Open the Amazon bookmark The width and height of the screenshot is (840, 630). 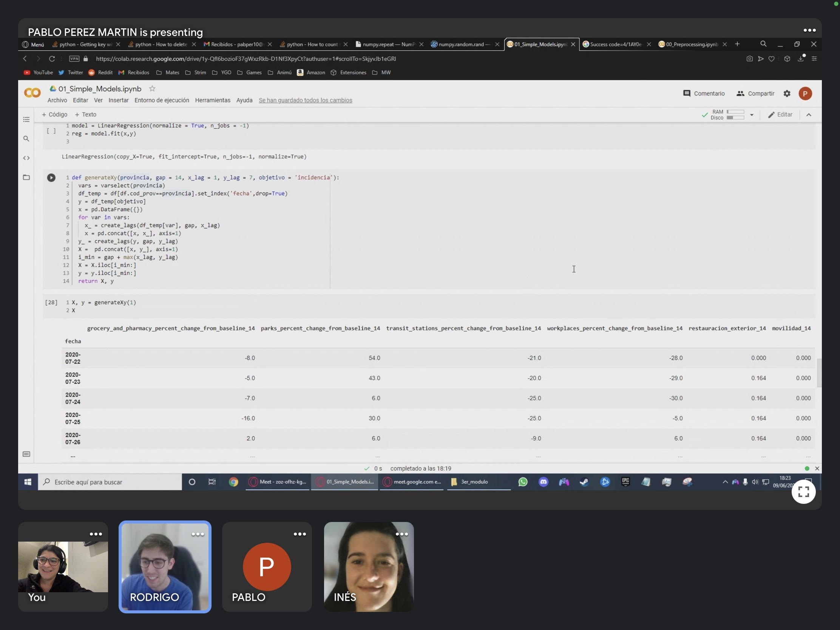pos(311,73)
